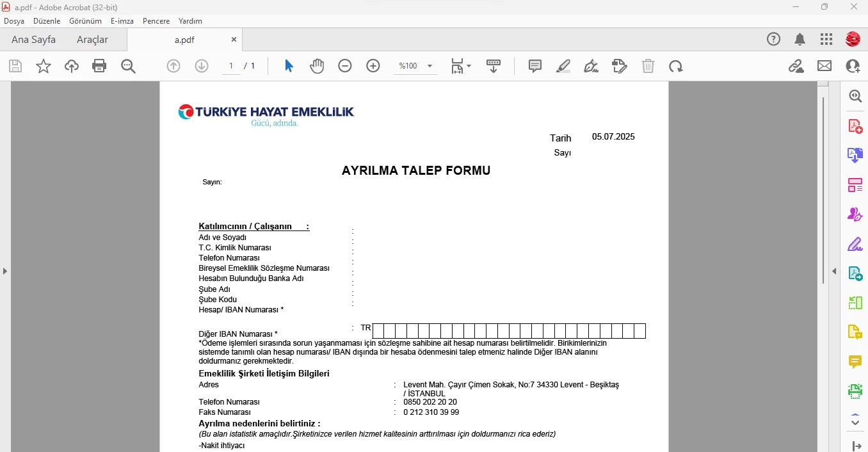Open the find text magnifier icon
Viewport: 868px width, 452px height.
(x=128, y=66)
